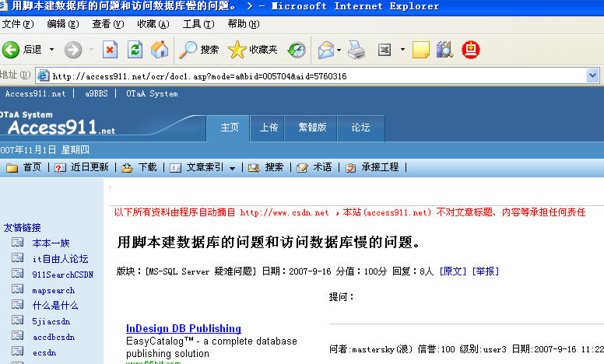Open 术语 in navigation bar

point(322,167)
